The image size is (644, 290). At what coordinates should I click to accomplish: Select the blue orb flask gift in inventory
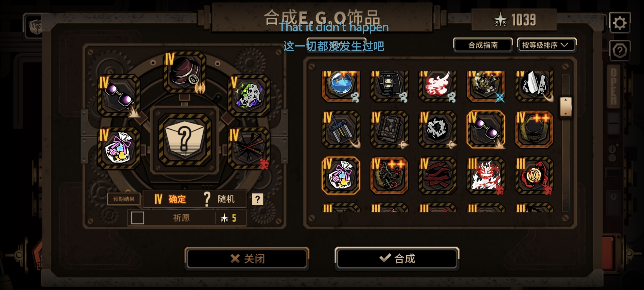pos(341,86)
